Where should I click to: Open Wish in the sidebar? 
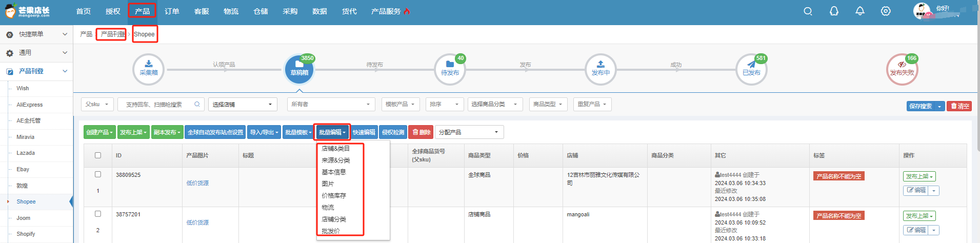point(23,88)
